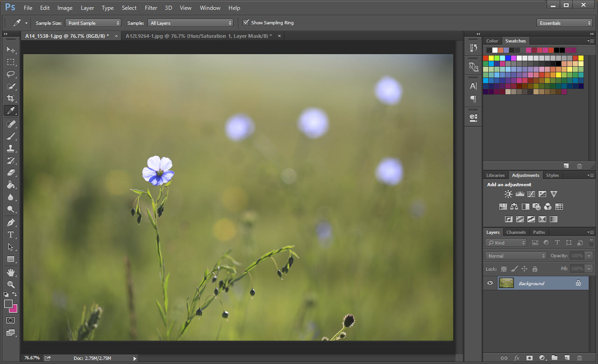Image resolution: width=598 pixels, height=364 pixels.
Task: Click the Background layer thumbnail
Action: click(506, 283)
